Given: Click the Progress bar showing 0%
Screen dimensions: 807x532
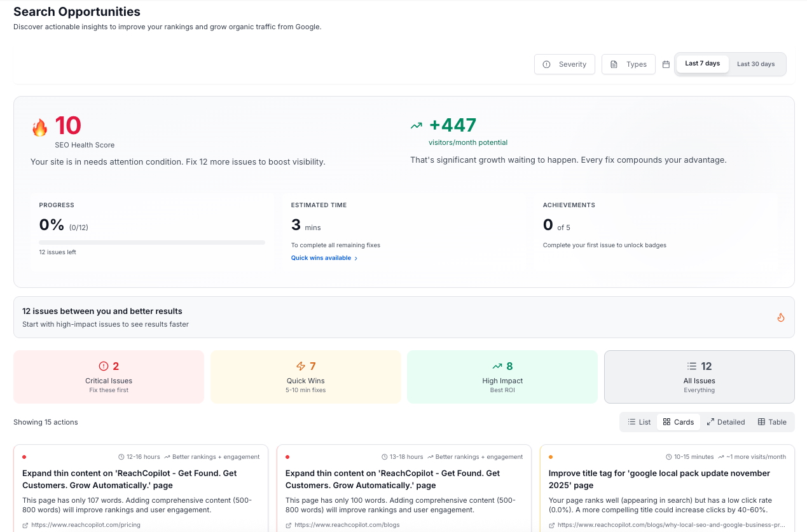Looking at the screenshot, I should pyautogui.click(x=151, y=242).
